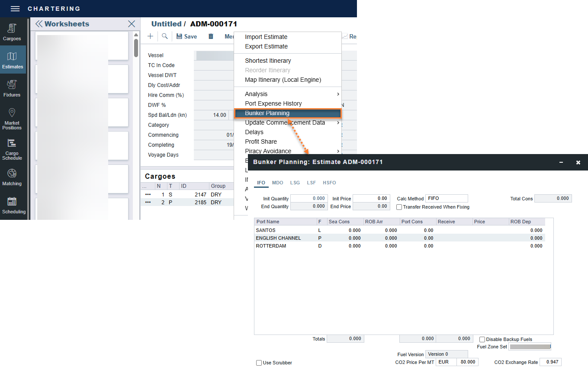Select Bunker Planning menu item
The height and width of the screenshot is (370, 588).
(288, 113)
